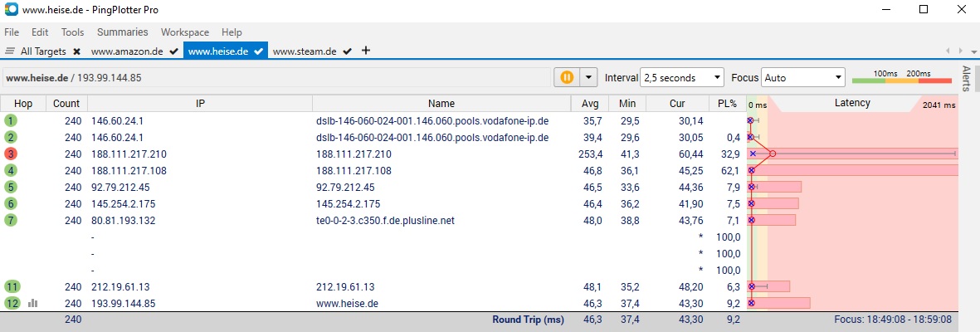
Task: Click IP 92.79.212.45 cell
Action: point(120,187)
